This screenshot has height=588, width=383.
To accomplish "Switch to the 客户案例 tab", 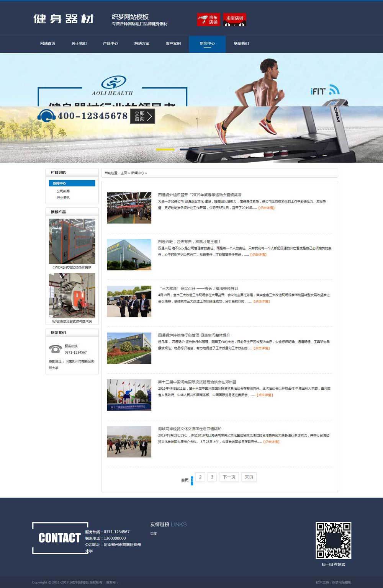I will 172,44.
